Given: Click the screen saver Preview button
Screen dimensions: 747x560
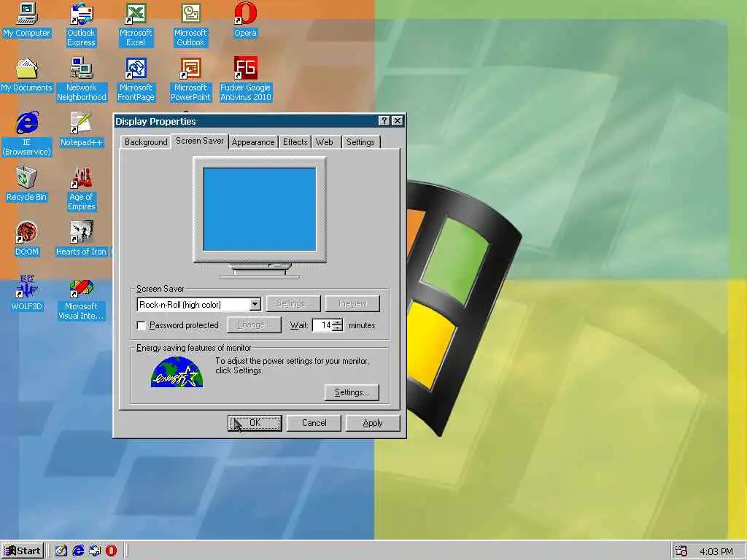Looking at the screenshot, I should click(352, 303).
